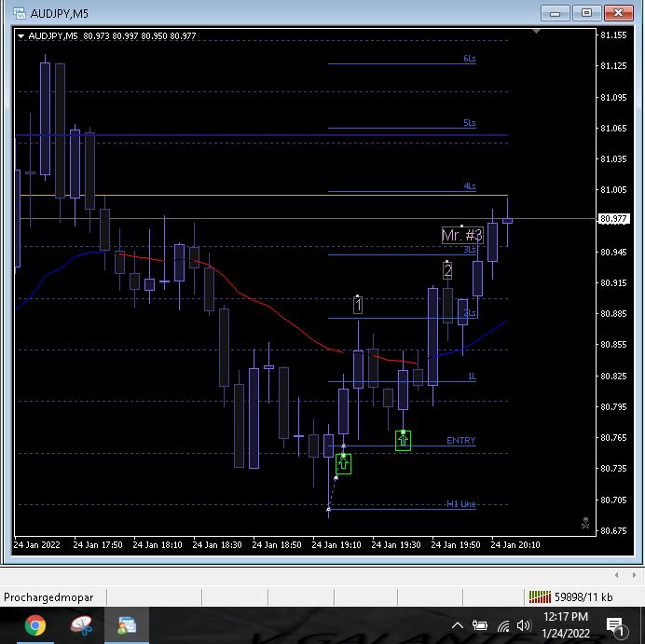645x644 pixels.
Task: Click the H1 Line label
Action: (x=461, y=504)
